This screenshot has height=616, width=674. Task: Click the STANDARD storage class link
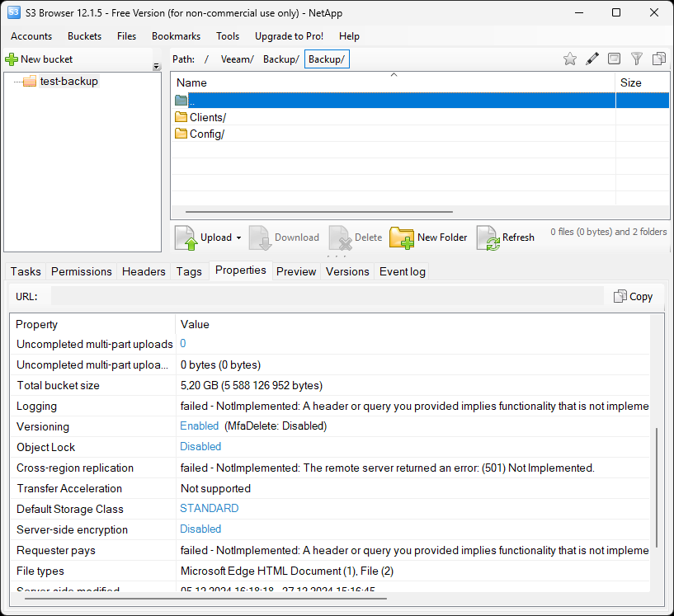point(209,509)
